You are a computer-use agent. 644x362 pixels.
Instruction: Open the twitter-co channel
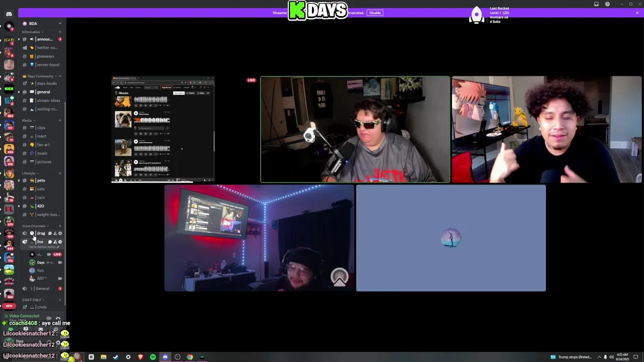(42, 48)
